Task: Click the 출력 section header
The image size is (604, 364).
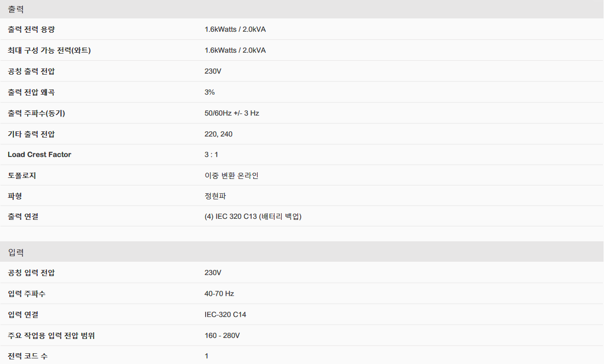Action: coord(16,9)
